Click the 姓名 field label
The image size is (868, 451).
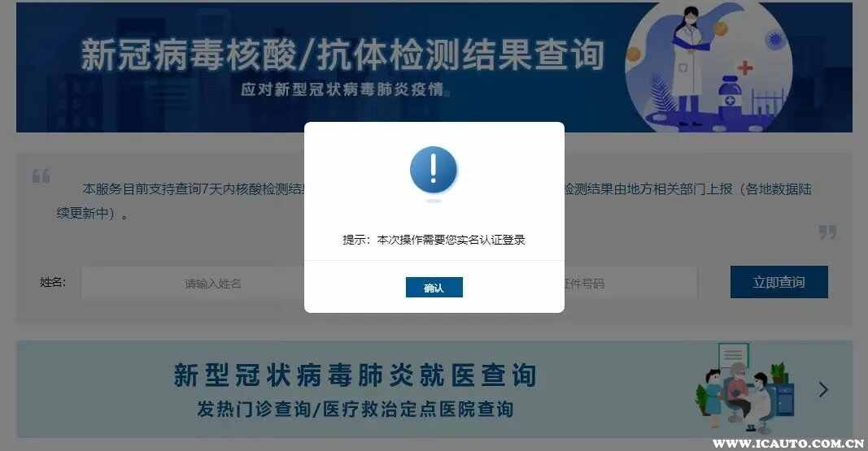(53, 283)
